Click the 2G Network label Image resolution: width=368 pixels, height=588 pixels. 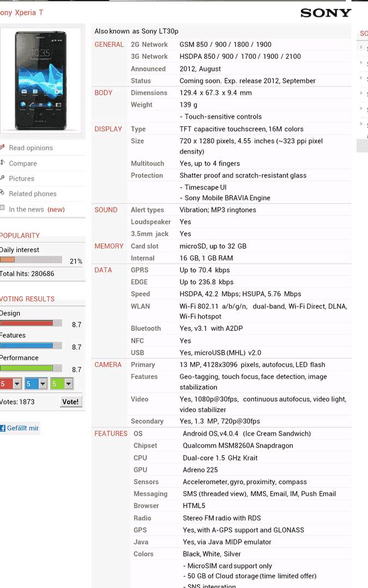click(149, 45)
